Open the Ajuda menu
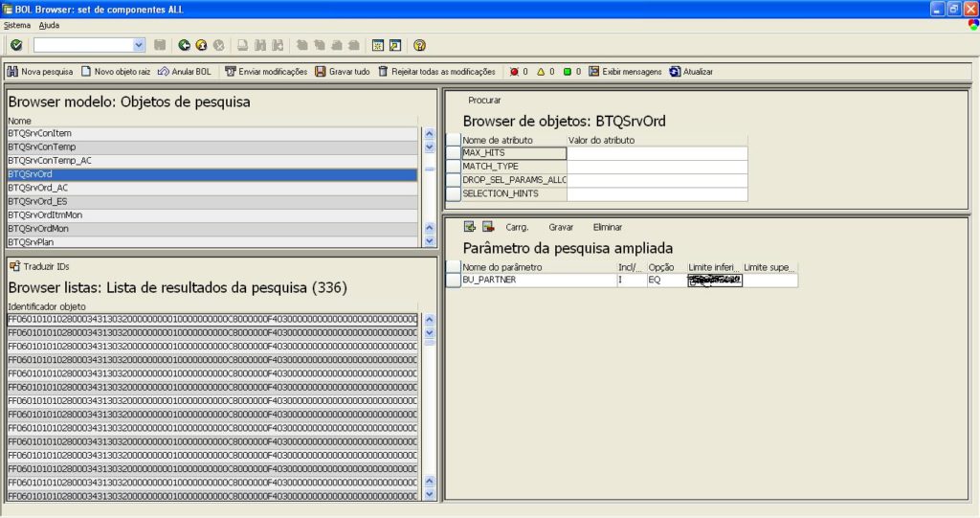980x518 pixels. 49,25
